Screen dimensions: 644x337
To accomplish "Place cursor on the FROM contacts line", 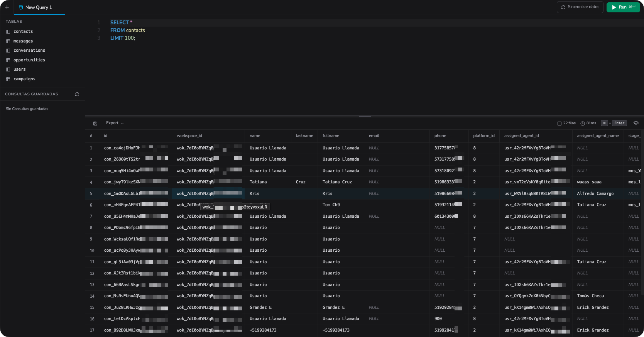I will tap(128, 30).
